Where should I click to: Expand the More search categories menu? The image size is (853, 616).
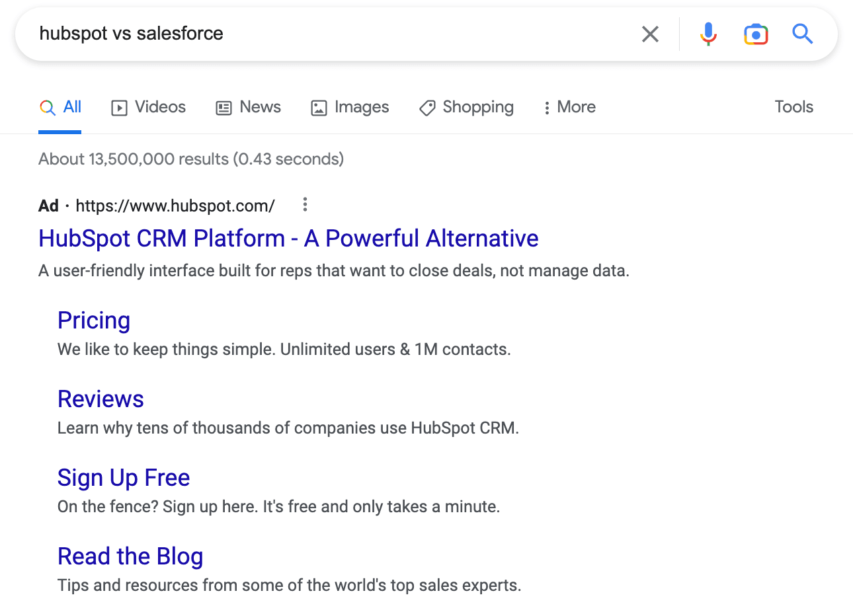[x=569, y=107]
